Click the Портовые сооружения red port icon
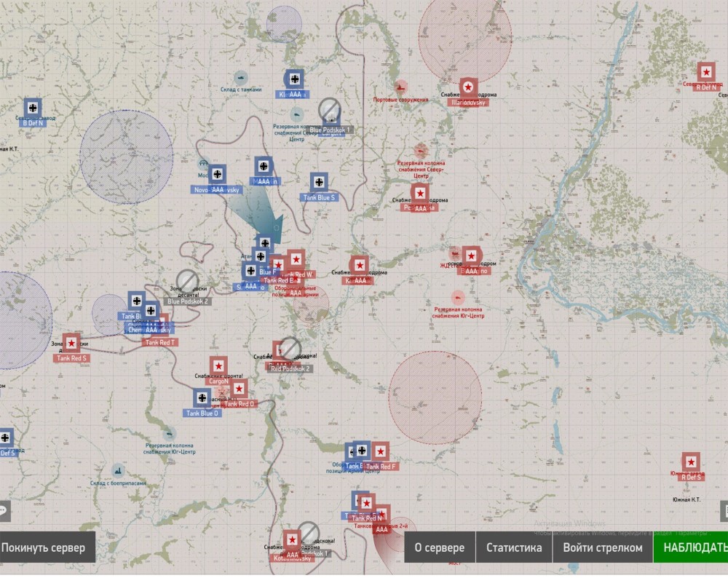The image size is (728, 578). pos(400,87)
